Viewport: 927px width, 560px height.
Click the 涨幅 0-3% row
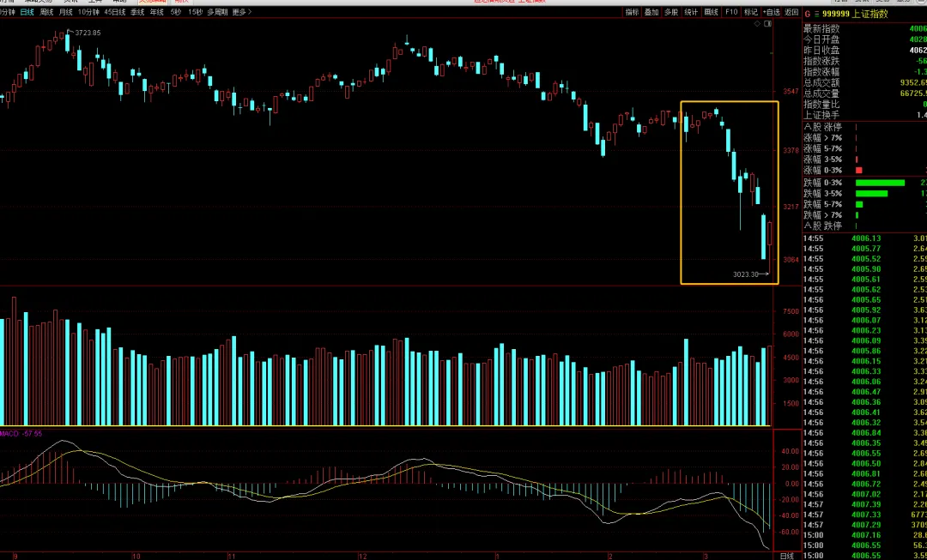pyautogui.click(x=864, y=170)
